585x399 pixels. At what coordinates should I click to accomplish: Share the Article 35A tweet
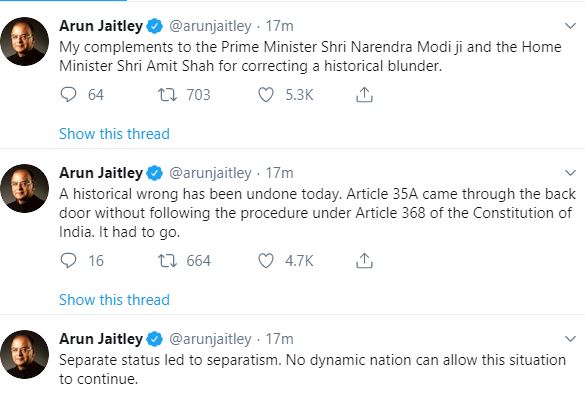coord(364,261)
